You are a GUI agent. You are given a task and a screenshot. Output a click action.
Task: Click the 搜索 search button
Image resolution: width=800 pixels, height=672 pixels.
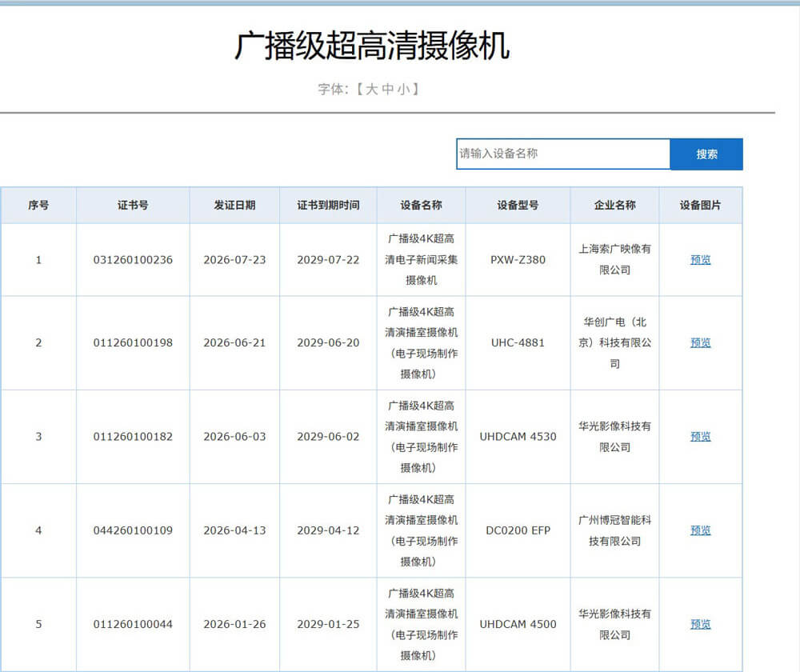706,154
